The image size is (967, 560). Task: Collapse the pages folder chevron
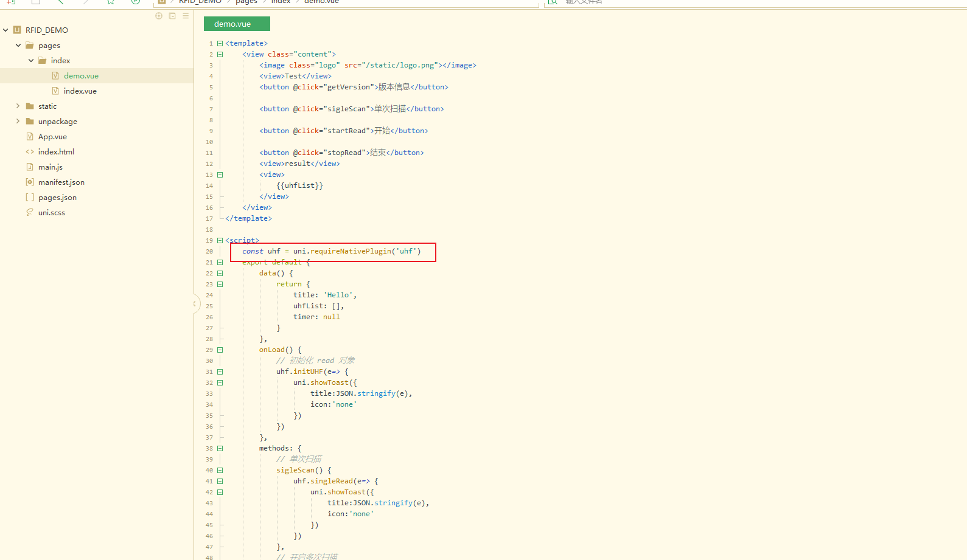click(x=18, y=45)
